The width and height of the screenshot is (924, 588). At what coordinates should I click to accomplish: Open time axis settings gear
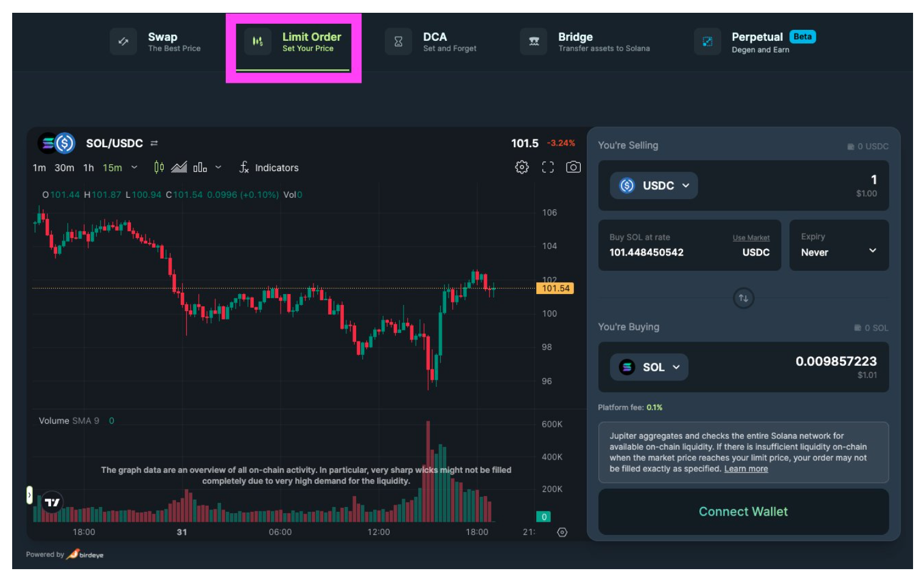click(562, 532)
